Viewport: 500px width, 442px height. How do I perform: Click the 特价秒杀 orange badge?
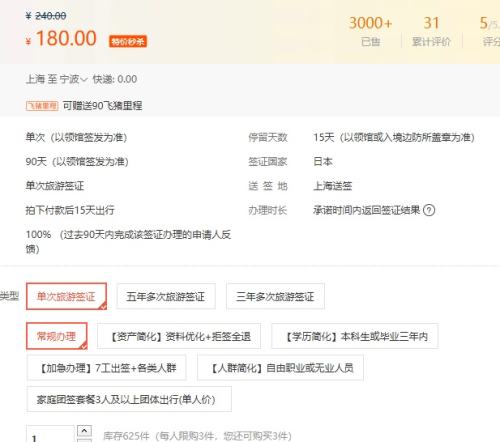128,41
